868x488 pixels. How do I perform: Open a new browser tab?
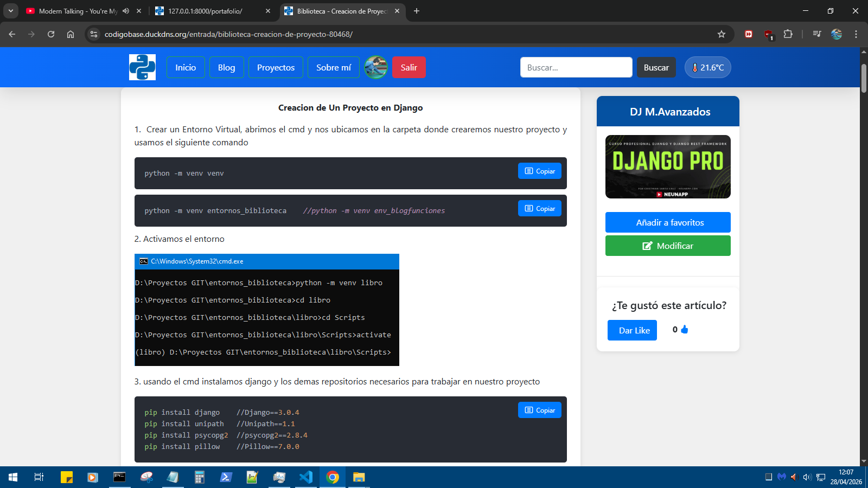click(x=417, y=11)
